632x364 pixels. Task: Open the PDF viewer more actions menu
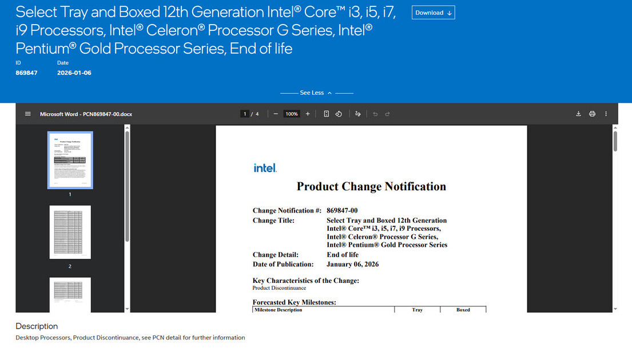point(606,114)
